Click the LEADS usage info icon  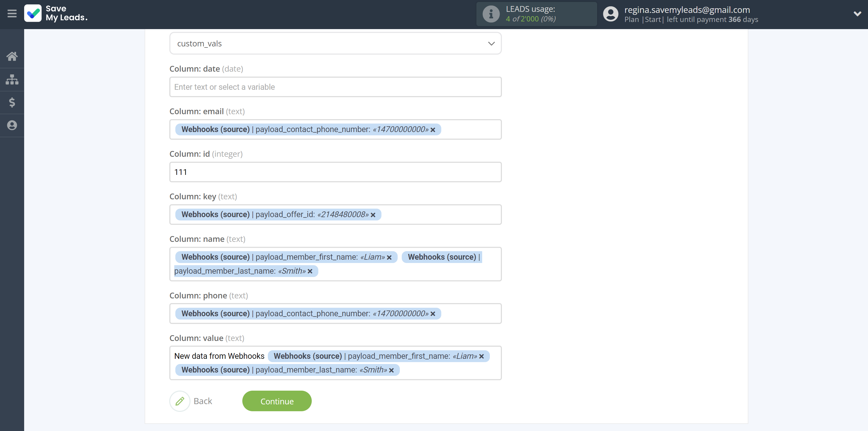[491, 14]
